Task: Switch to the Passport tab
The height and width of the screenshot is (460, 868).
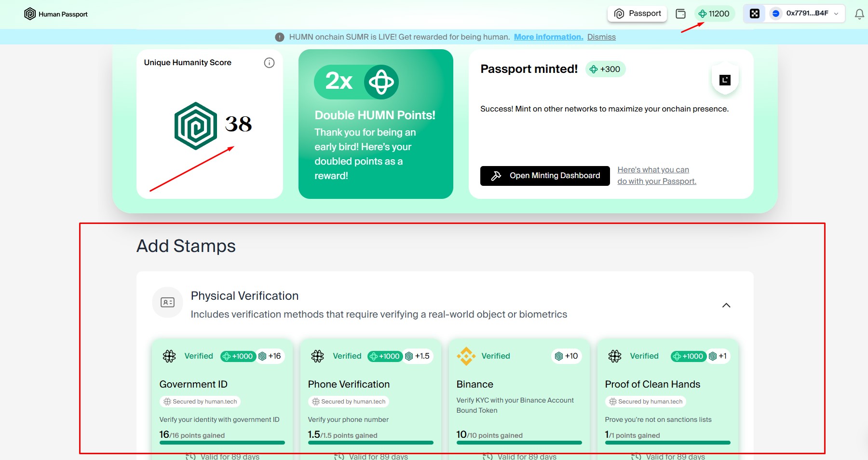Action: [637, 14]
